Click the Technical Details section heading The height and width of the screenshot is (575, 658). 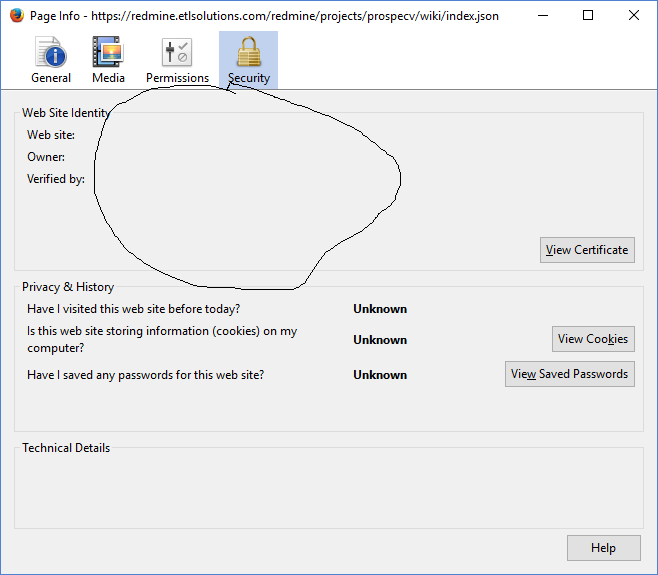click(x=66, y=448)
